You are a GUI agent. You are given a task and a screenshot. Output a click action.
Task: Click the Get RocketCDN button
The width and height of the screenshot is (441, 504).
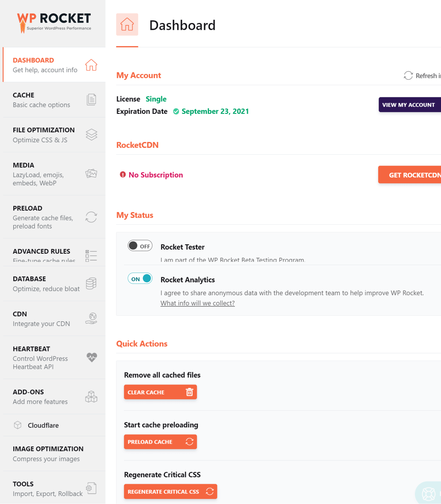point(410,175)
